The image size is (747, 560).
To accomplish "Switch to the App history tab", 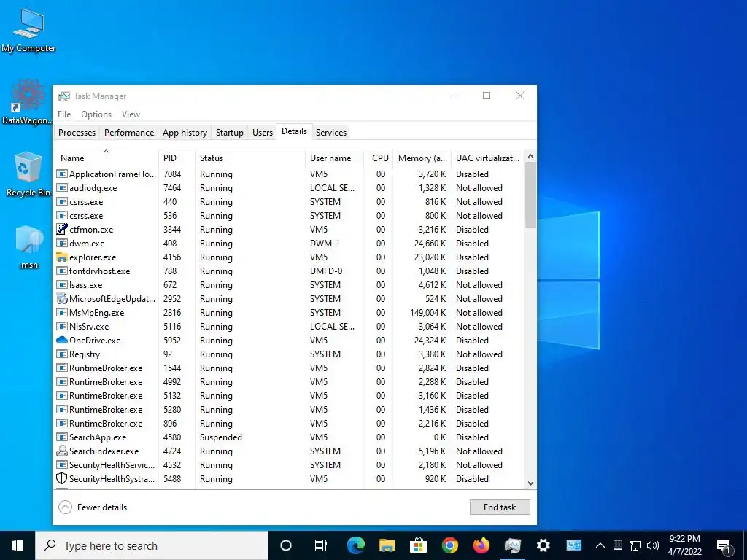I will (185, 133).
